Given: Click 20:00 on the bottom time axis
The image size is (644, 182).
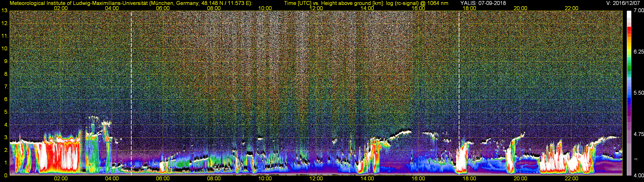Looking at the screenshot, I should (x=521, y=179).
